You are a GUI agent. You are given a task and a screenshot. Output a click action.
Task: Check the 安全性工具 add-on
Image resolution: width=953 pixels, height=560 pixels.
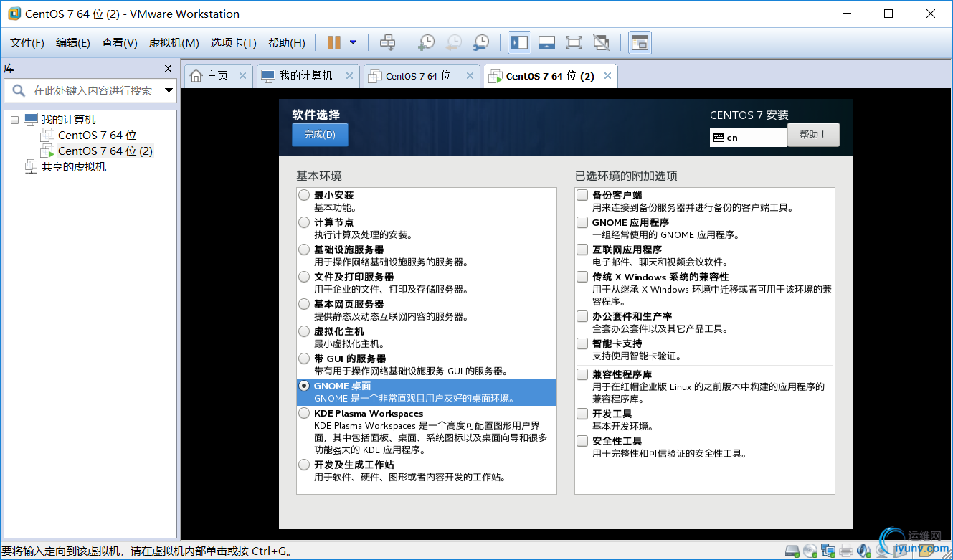click(583, 441)
